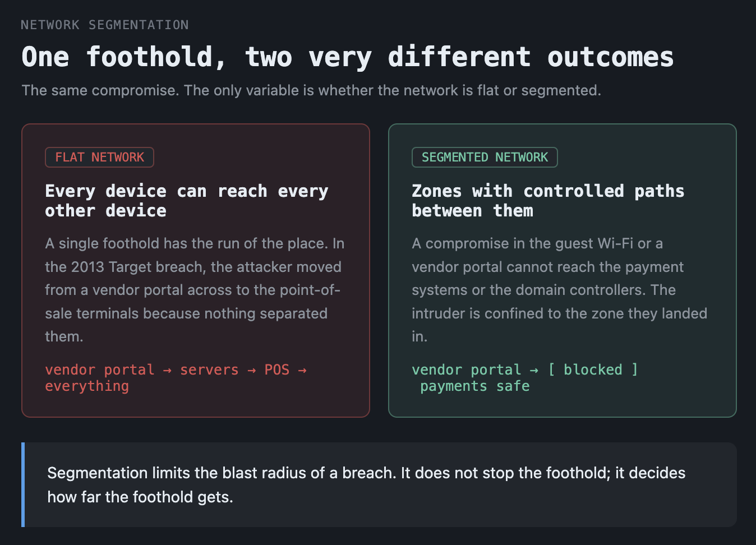Viewport: 756px width, 545px height.
Task: Click the arrow between 'servers' and 'POS'
Action: [x=251, y=370]
